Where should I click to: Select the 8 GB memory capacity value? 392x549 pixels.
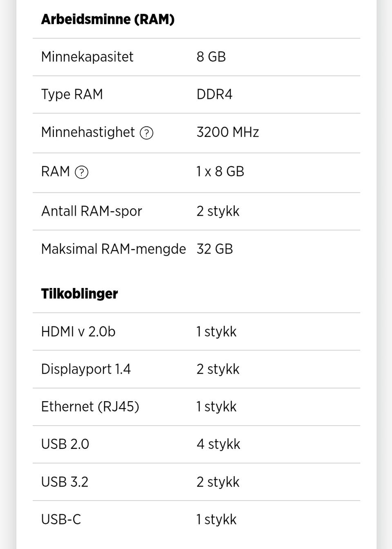[x=211, y=57]
